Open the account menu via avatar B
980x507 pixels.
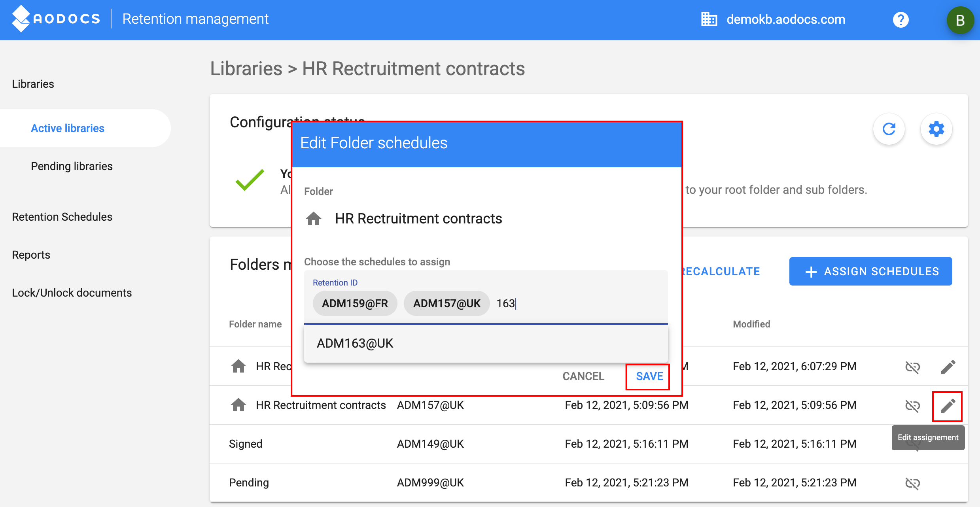(x=960, y=20)
